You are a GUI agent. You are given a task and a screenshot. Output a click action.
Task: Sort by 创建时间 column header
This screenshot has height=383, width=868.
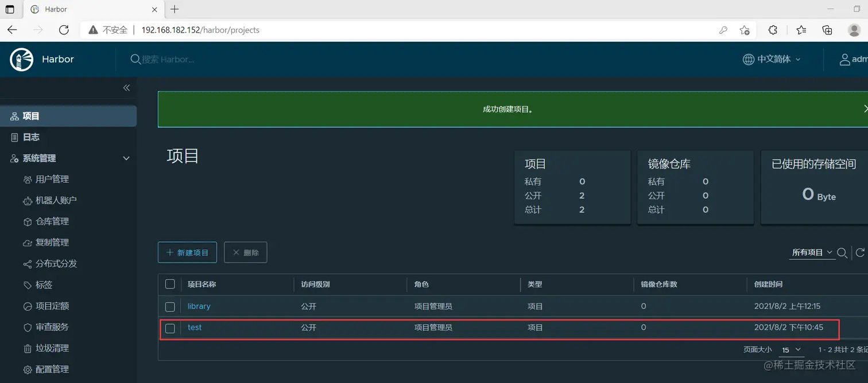pyautogui.click(x=768, y=284)
